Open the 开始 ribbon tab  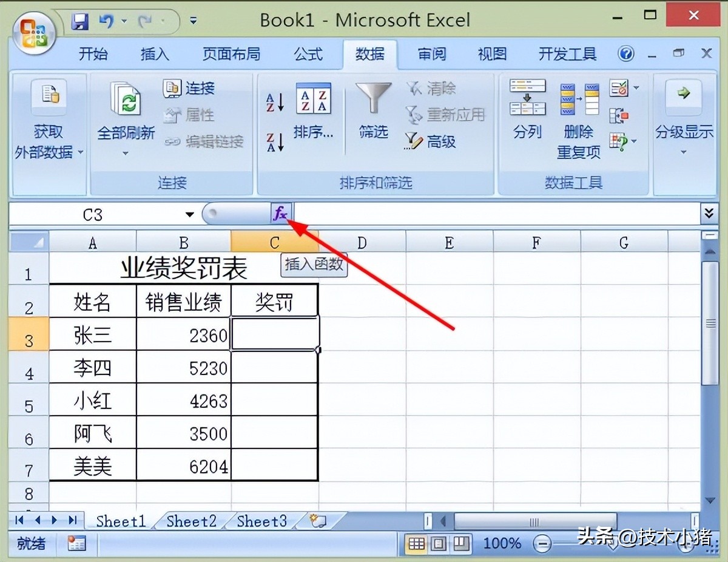click(x=93, y=54)
